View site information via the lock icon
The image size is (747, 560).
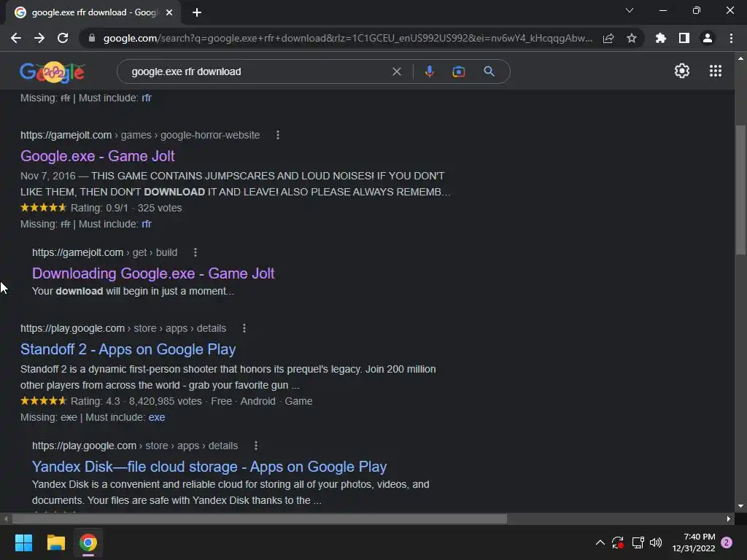point(92,38)
